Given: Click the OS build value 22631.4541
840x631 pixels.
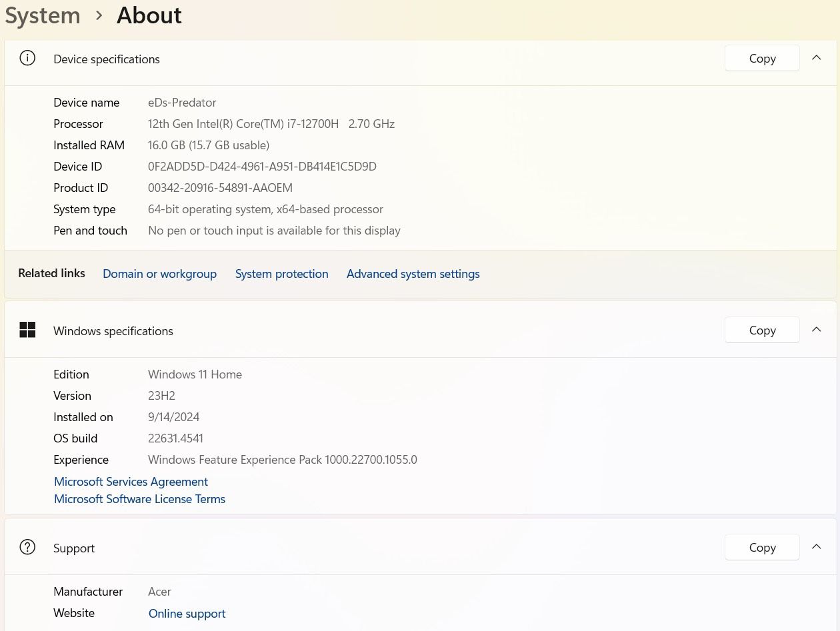Looking at the screenshot, I should (175, 438).
